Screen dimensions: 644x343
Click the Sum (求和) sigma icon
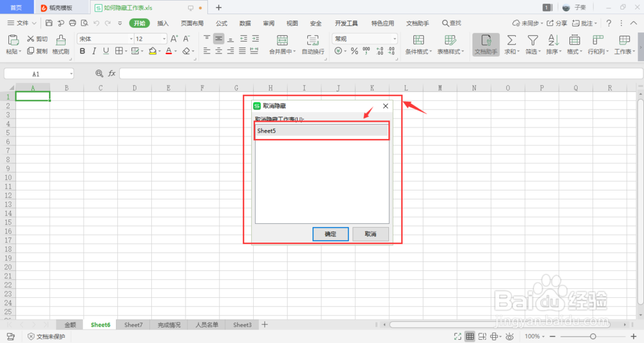coord(511,40)
